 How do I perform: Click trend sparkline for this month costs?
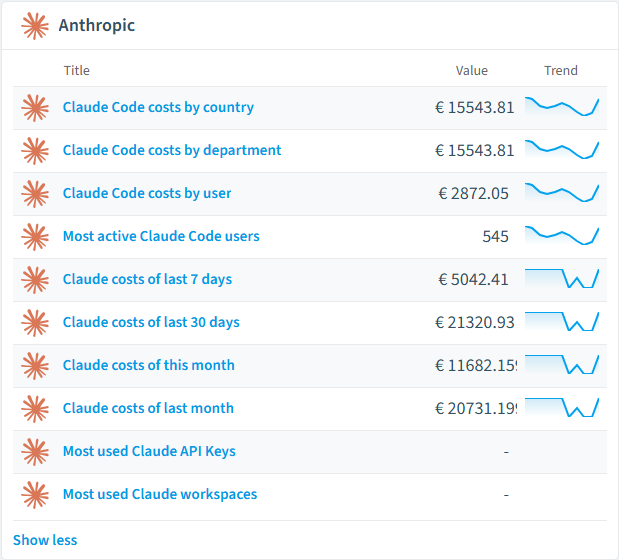[x=562, y=365]
